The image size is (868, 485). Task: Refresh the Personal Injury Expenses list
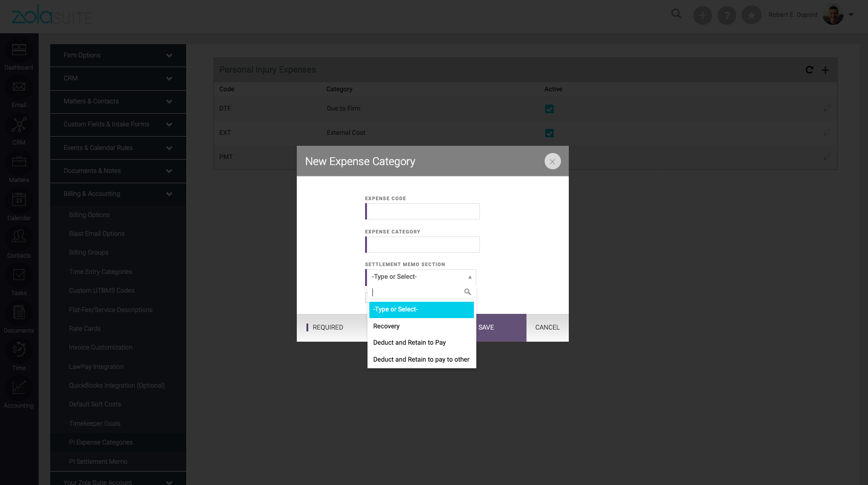coord(809,70)
